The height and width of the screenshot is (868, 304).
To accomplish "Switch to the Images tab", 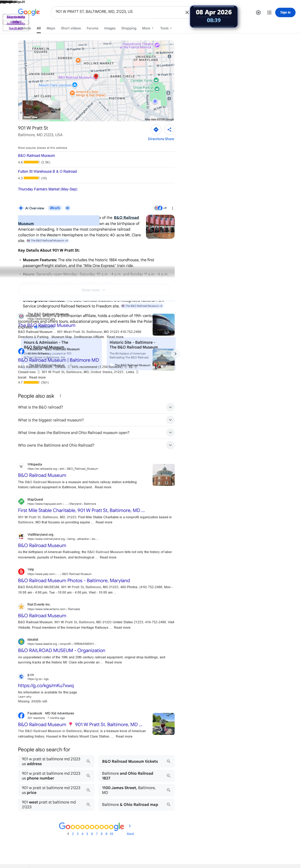I will pos(110,28).
